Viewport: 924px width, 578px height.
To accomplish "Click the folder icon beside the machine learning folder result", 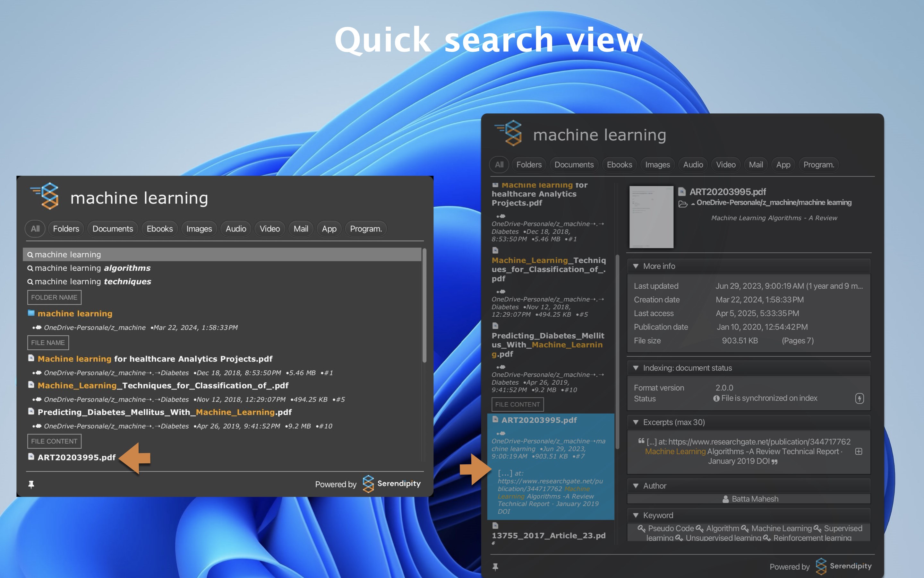I will pyautogui.click(x=31, y=313).
